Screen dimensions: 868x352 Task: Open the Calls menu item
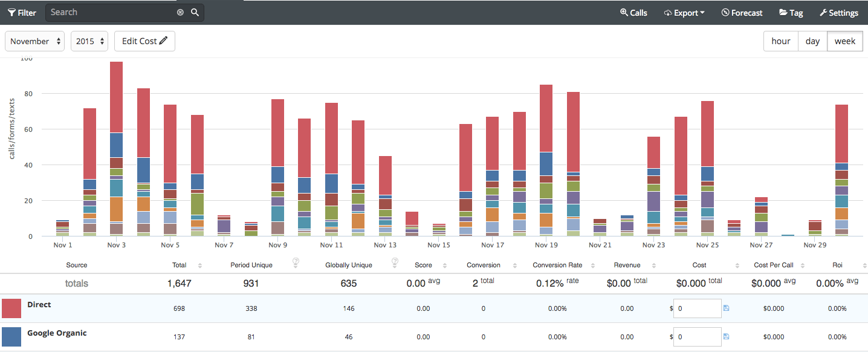(633, 13)
